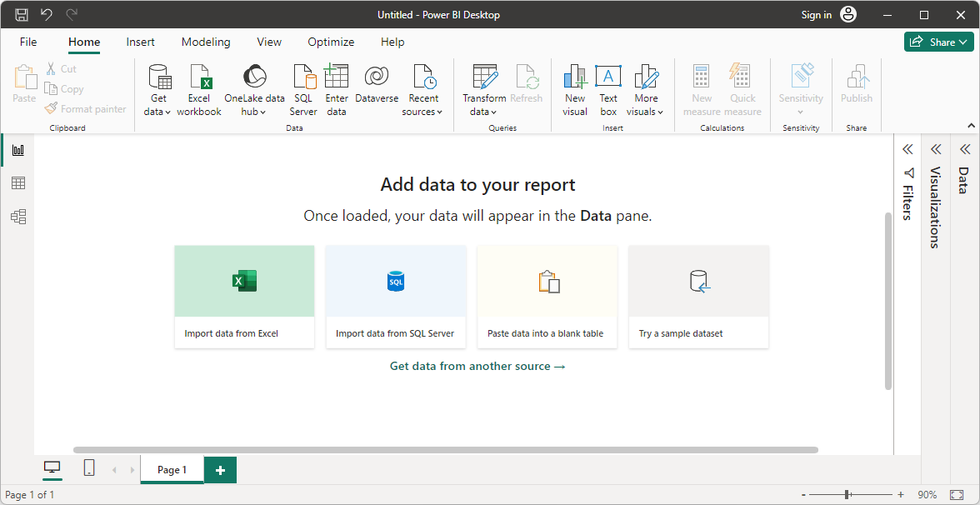Screen dimensions: 980x505
Task: Open the Share dropdown button
Action: click(938, 42)
